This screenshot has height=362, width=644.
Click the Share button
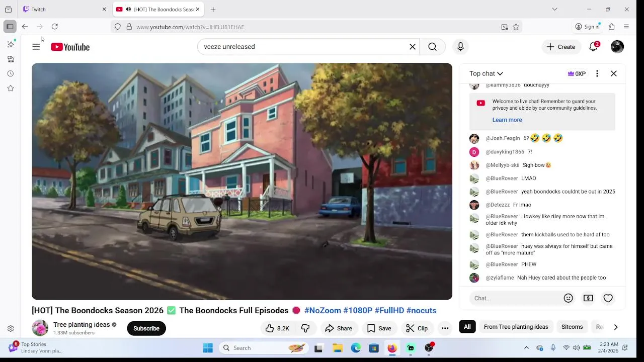coord(339,328)
